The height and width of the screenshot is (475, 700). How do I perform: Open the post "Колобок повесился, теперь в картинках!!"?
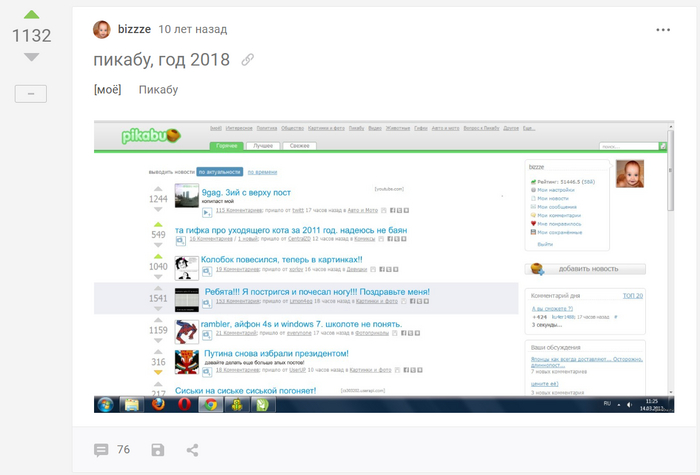[282, 259]
